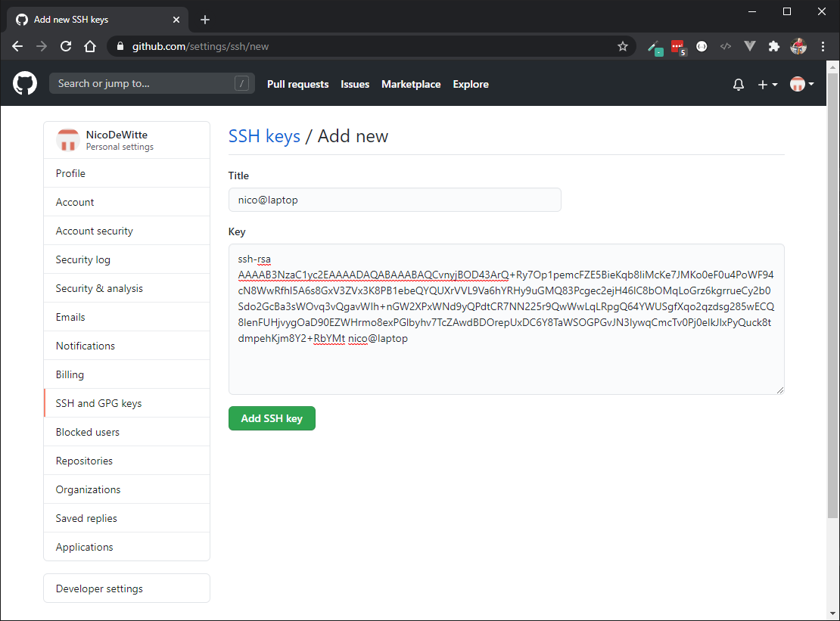Click the NicoDeWitte username link
The image size is (840, 621).
tap(117, 135)
